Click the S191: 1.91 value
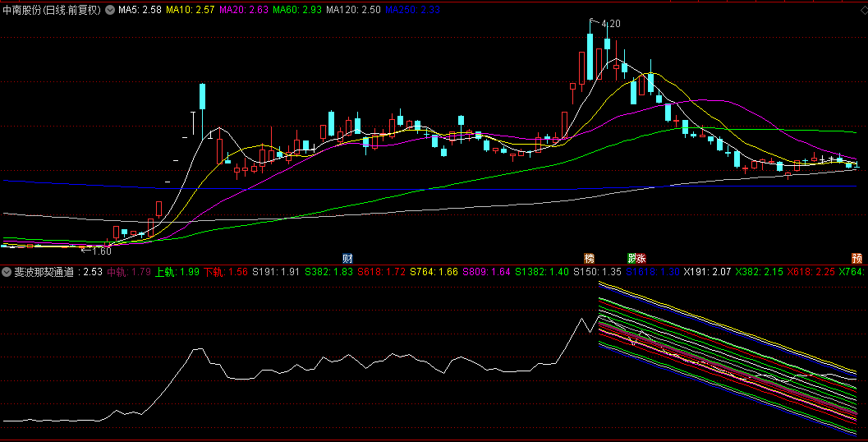868x442 pixels. pyautogui.click(x=276, y=272)
